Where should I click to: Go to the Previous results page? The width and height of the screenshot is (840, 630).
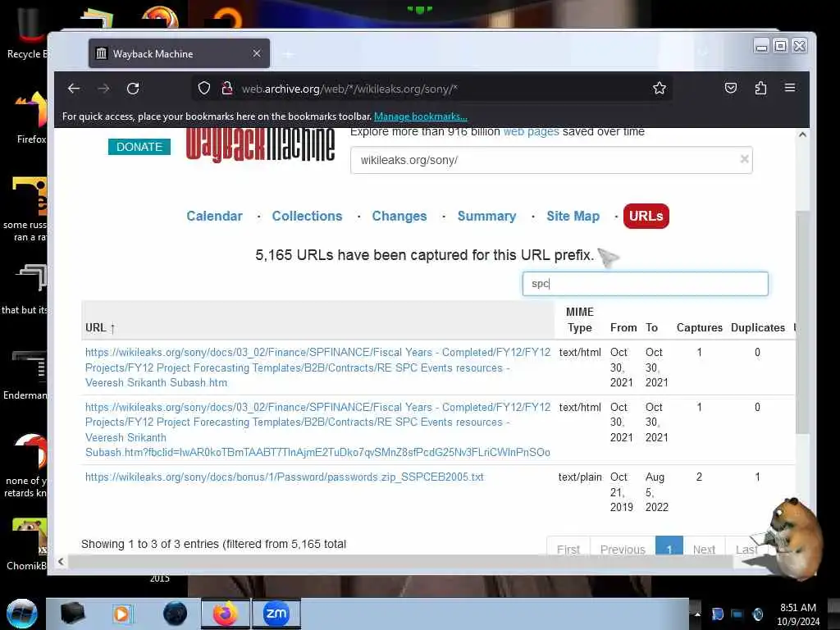tap(623, 547)
